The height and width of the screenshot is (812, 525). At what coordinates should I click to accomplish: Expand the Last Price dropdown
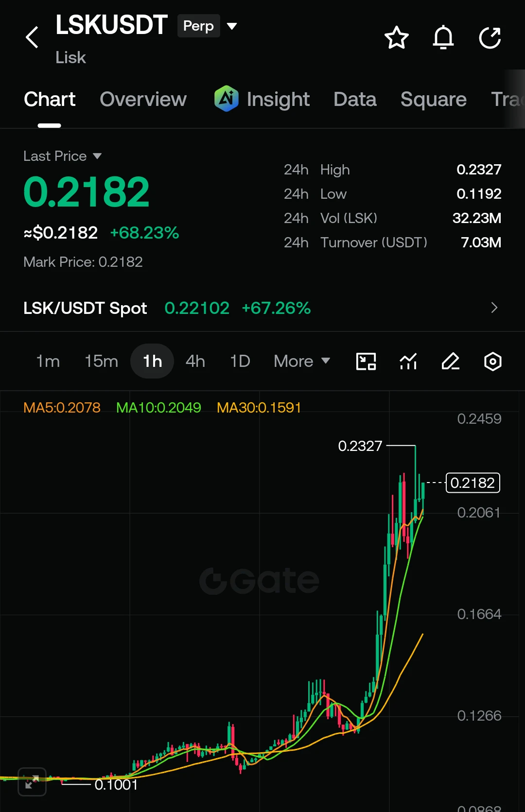click(x=97, y=156)
